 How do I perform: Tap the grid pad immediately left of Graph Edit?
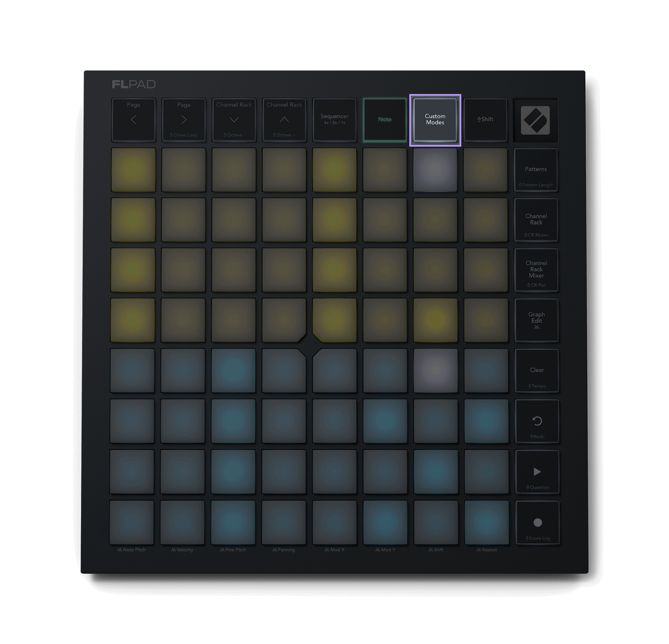tap(486, 320)
